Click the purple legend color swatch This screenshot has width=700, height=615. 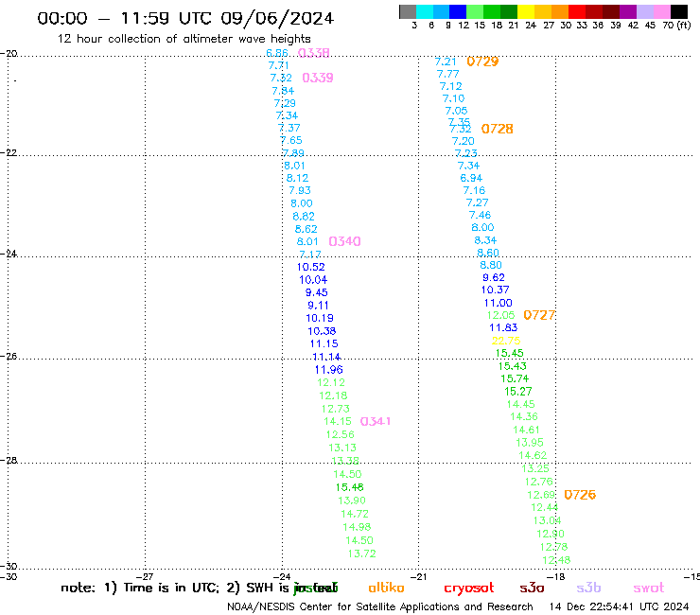point(628,11)
